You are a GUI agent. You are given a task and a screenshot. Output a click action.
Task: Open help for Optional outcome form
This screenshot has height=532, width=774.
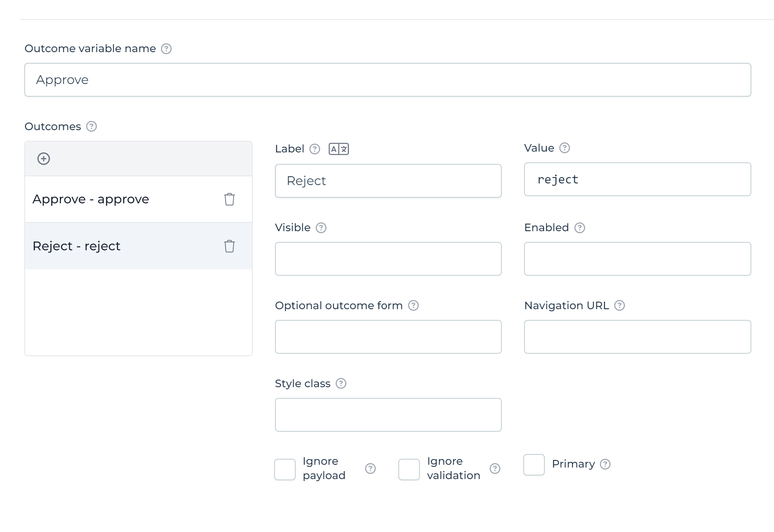tap(413, 306)
